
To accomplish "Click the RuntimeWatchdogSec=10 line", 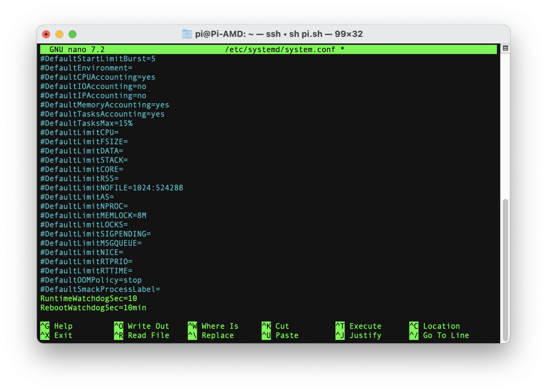I will [x=88, y=298].
